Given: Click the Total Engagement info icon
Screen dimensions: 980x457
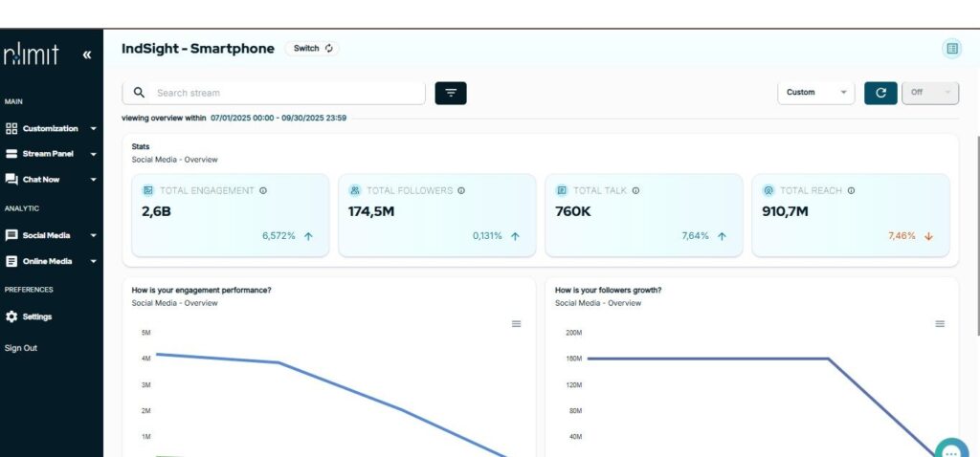Looking at the screenshot, I should tap(263, 191).
